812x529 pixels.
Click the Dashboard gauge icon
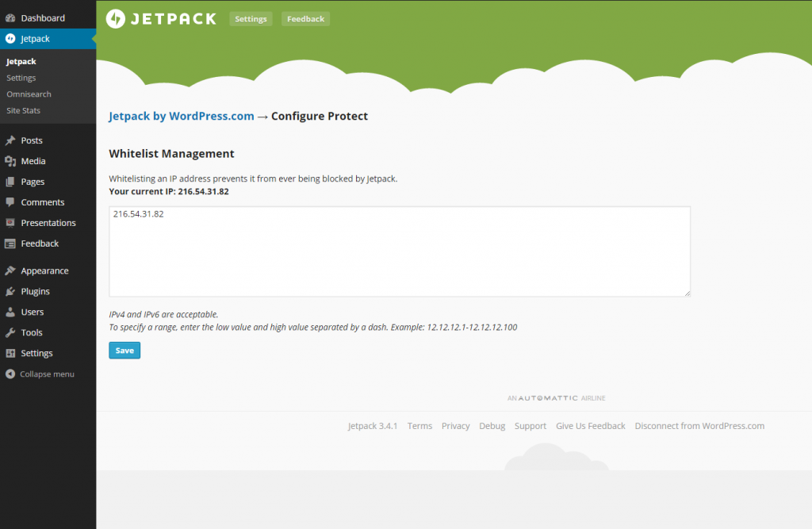tap(10, 18)
